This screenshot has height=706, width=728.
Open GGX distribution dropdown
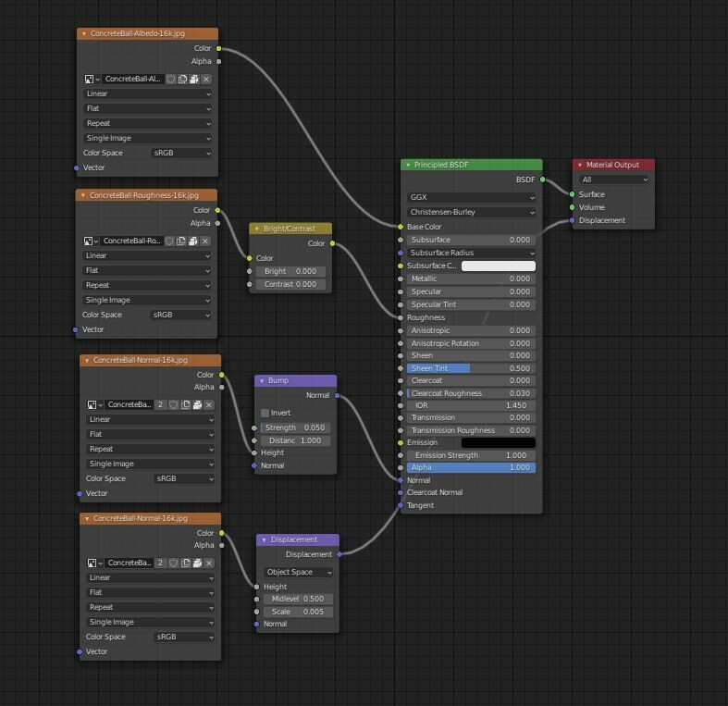[x=471, y=197]
